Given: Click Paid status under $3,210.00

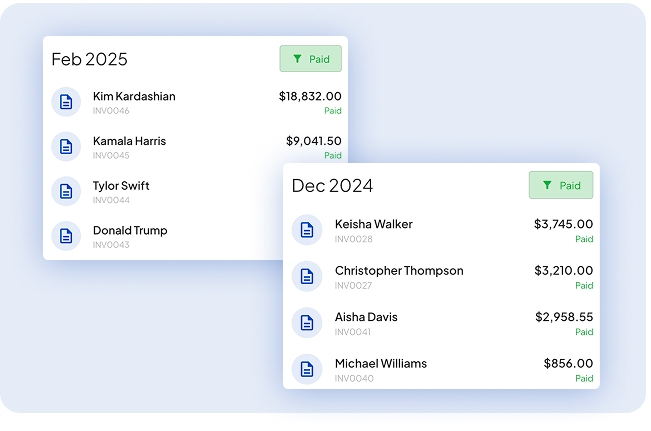Looking at the screenshot, I should point(584,286).
